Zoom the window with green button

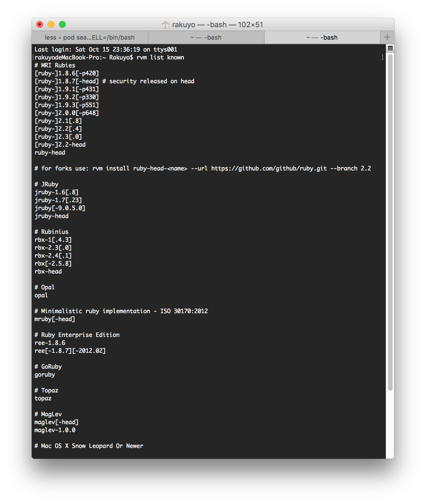(x=62, y=25)
